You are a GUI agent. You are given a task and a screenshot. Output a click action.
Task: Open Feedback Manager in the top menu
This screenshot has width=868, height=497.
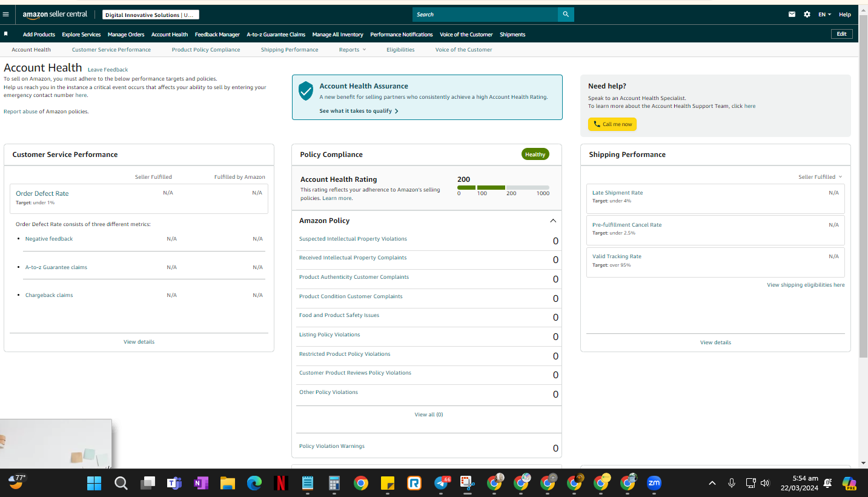pos(217,35)
